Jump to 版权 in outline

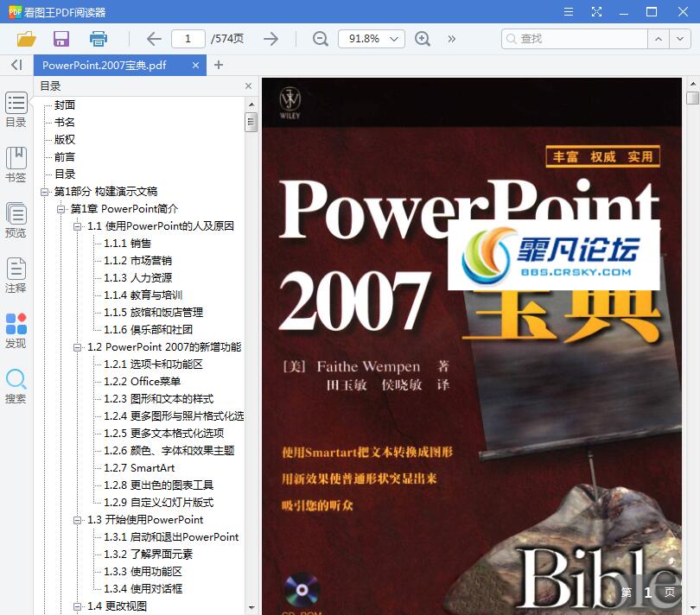[x=65, y=140]
